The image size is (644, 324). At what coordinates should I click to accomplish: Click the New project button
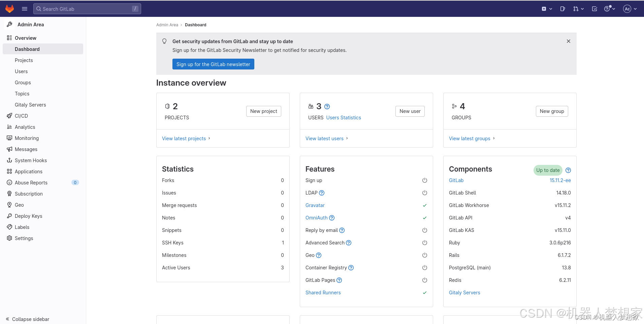[264, 111]
